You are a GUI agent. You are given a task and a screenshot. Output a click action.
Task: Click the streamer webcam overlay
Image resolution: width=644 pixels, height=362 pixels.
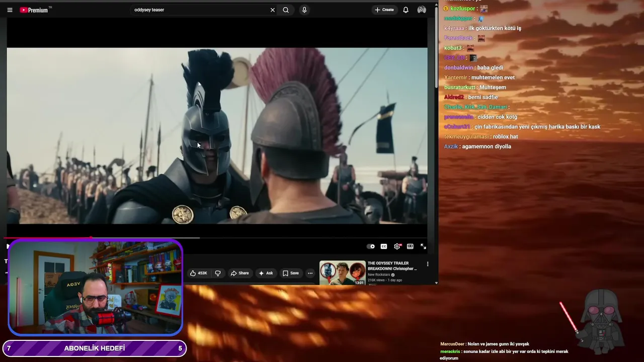pyautogui.click(x=95, y=288)
